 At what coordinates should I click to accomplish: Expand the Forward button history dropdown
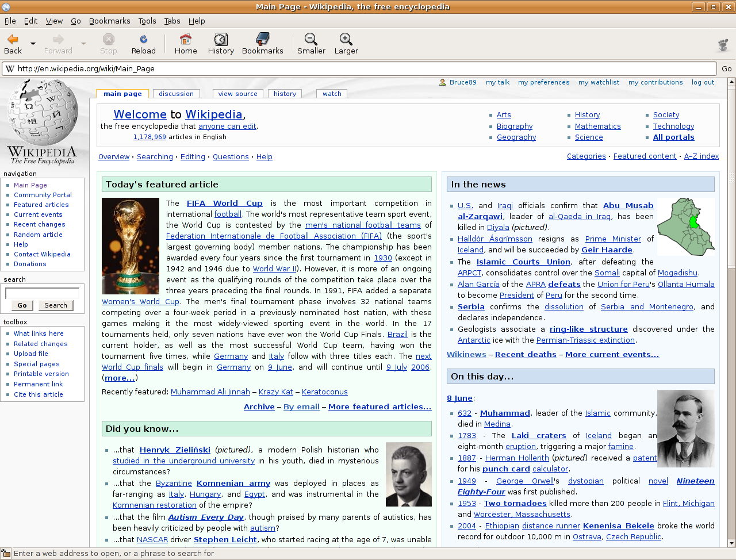[83, 43]
